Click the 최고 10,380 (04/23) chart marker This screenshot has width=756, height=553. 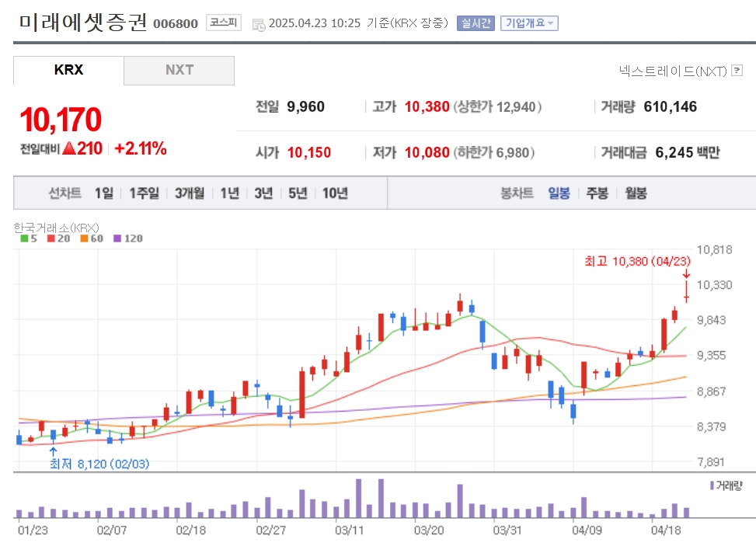(x=637, y=261)
